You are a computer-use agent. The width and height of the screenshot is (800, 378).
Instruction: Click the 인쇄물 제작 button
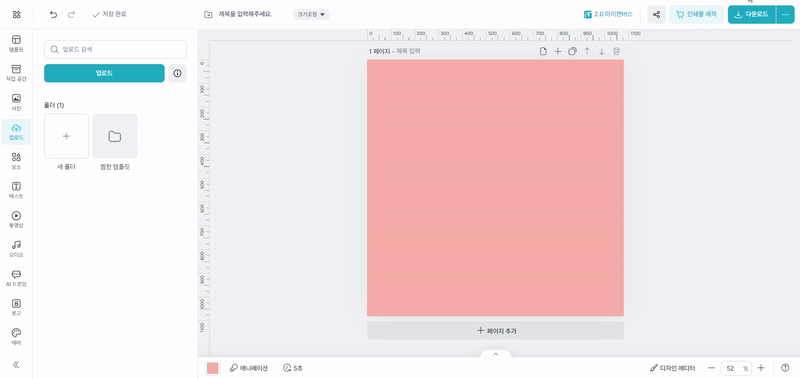click(696, 14)
